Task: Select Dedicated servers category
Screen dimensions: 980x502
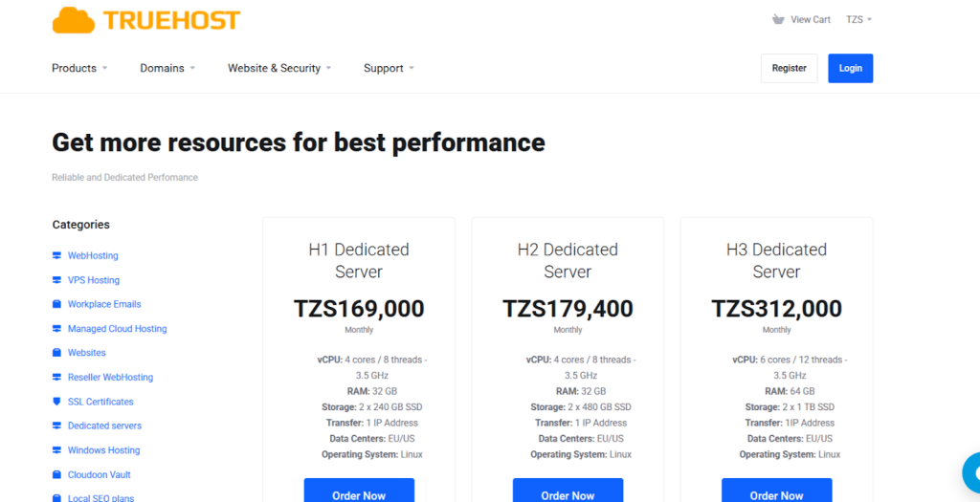Action: pyautogui.click(x=104, y=426)
